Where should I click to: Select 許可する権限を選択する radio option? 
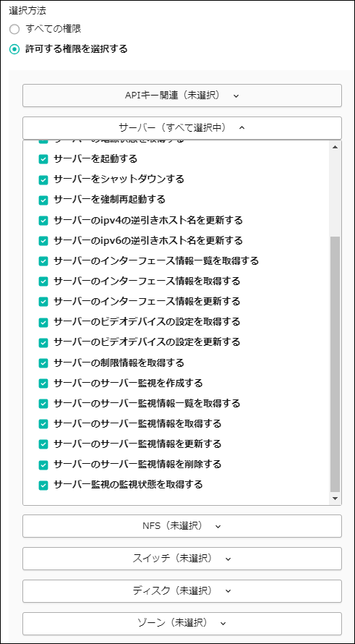14,50
